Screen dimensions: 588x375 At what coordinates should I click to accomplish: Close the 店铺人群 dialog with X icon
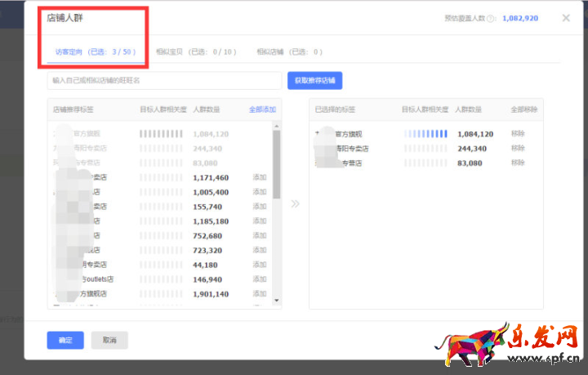click(x=567, y=18)
